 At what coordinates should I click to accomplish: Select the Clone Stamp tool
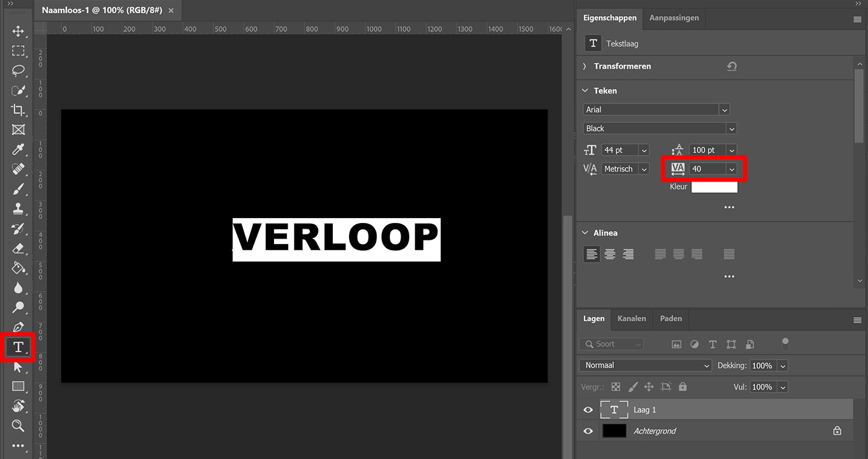(x=18, y=209)
